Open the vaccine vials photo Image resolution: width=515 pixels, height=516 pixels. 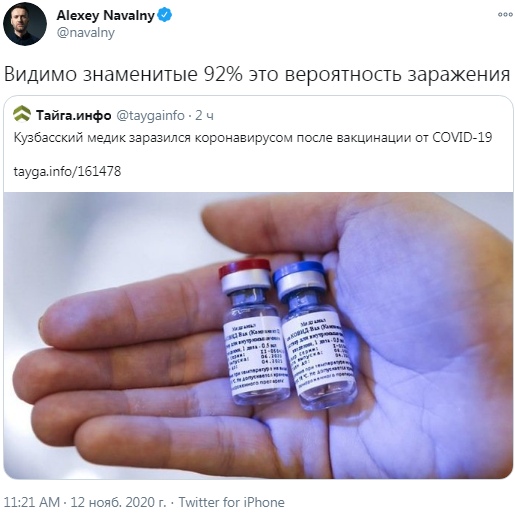coord(258,335)
